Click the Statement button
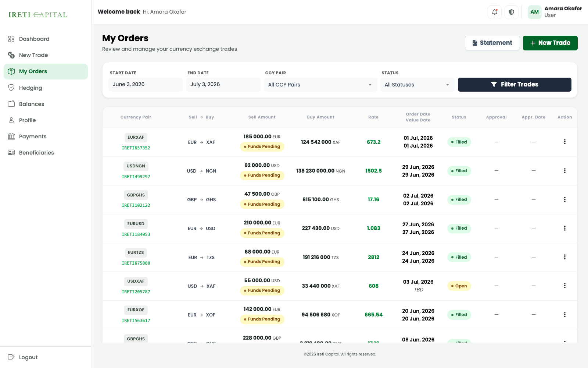588x368 pixels. pos(492,43)
